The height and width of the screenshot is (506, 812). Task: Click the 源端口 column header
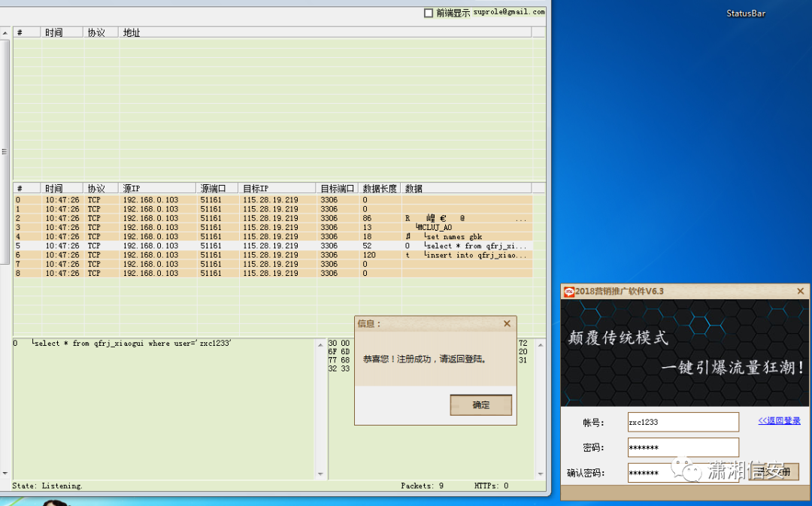[x=217, y=188]
